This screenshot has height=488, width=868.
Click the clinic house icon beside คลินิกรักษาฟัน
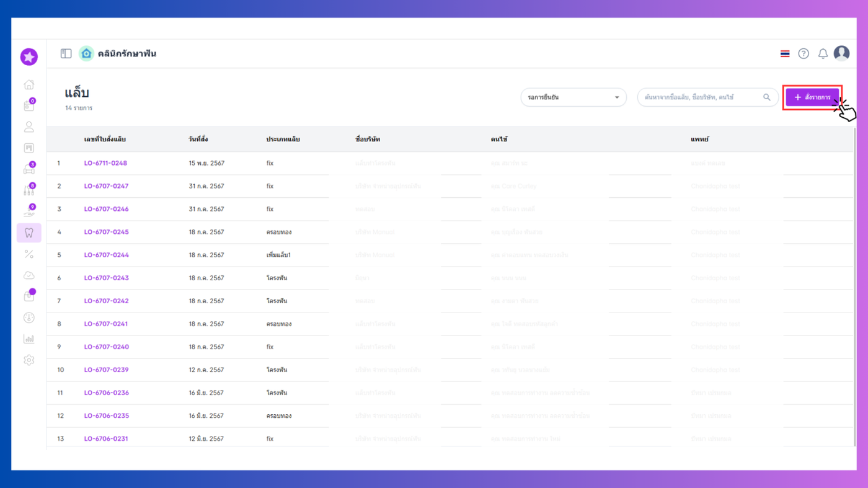pyautogui.click(x=86, y=54)
